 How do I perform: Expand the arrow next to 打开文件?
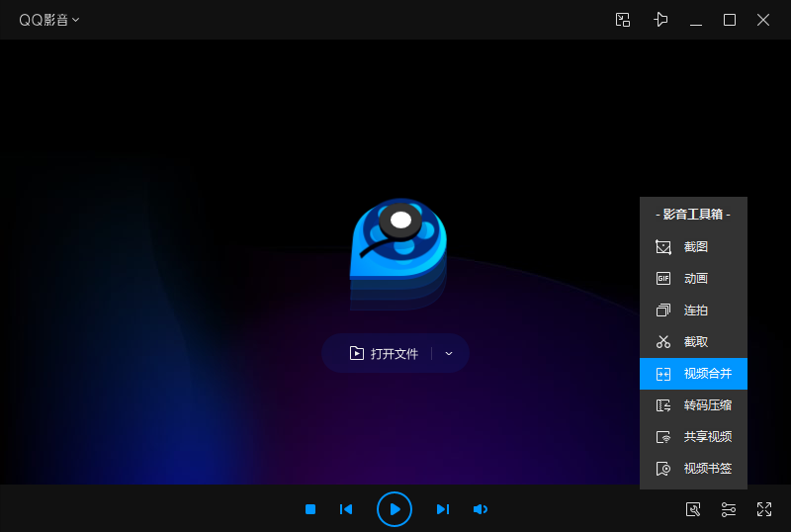(449, 353)
